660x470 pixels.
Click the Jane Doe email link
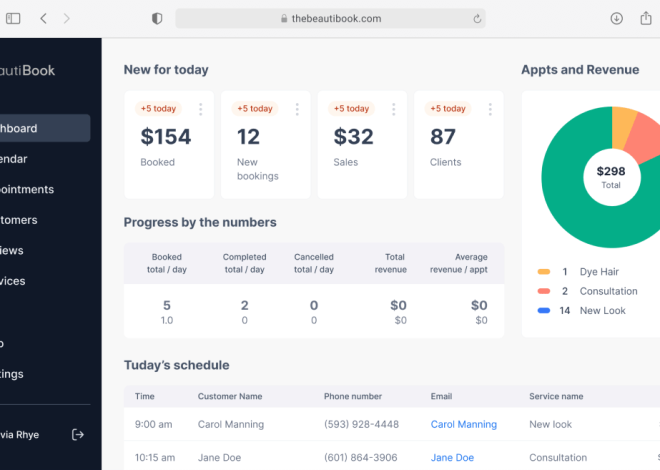452,457
